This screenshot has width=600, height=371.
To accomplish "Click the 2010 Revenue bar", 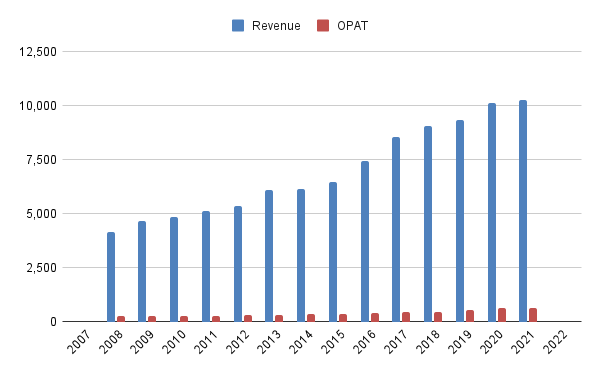I will point(174,269).
